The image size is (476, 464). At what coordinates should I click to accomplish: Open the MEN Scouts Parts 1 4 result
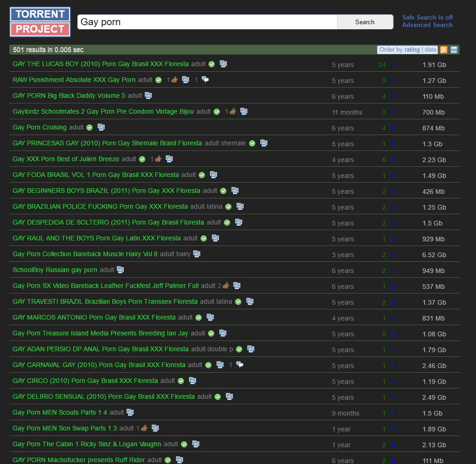(60, 412)
